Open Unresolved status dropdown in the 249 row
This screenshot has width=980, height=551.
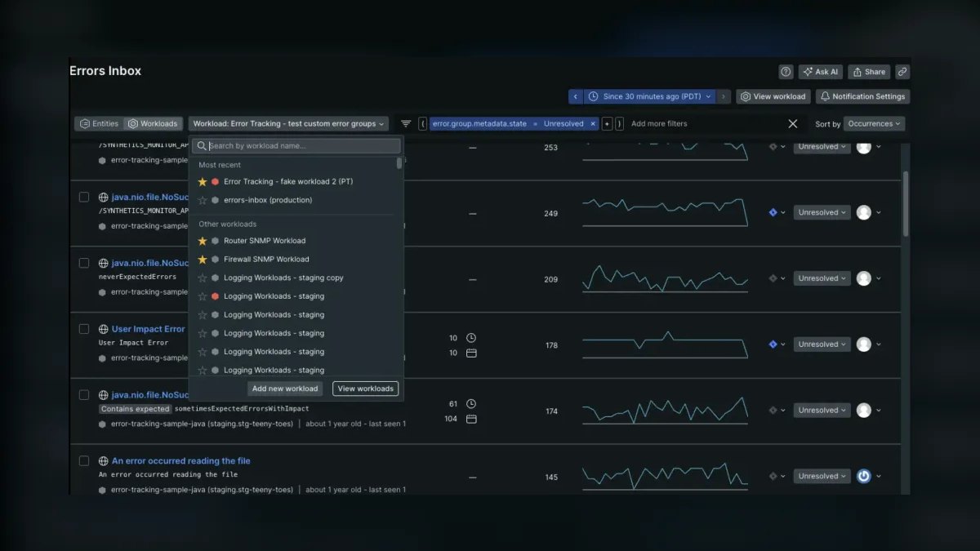(x=822, y=213)
